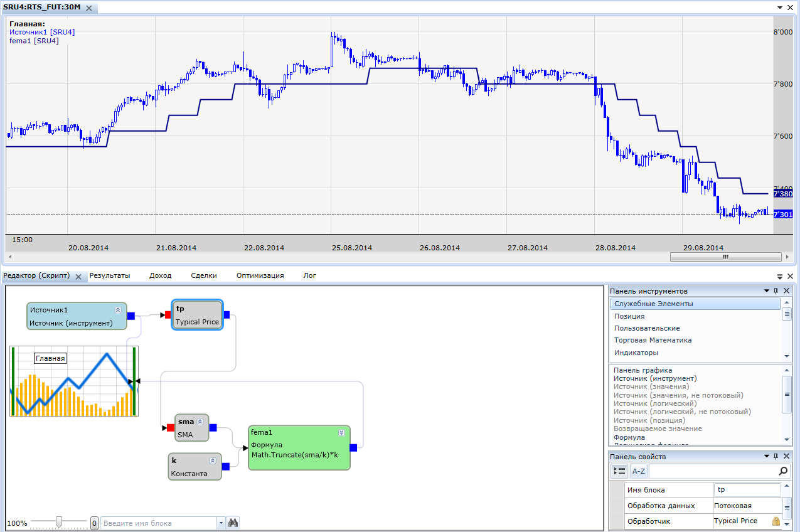Click the lock icon beside Typical Price
Viewport: 800px width, 532px height.
pos(776,521)
